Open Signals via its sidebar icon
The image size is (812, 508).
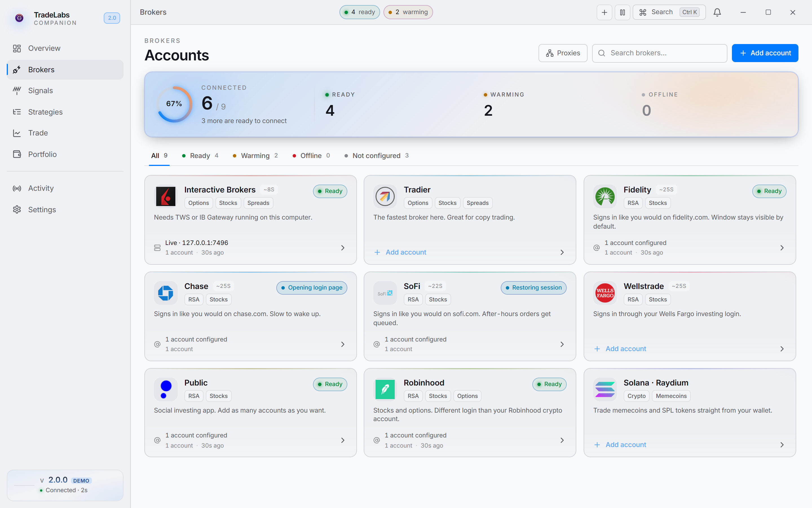[x=17, y=91]
